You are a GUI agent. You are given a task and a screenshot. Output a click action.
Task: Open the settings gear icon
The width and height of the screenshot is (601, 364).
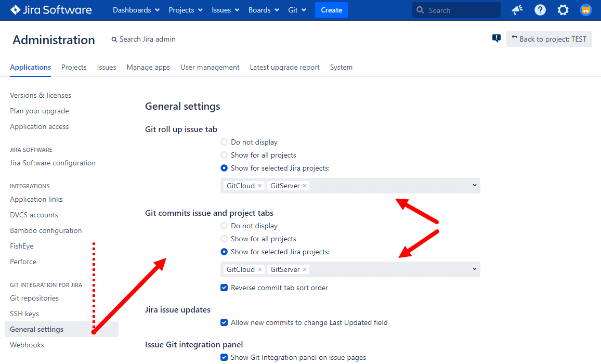tap(563, 10)
